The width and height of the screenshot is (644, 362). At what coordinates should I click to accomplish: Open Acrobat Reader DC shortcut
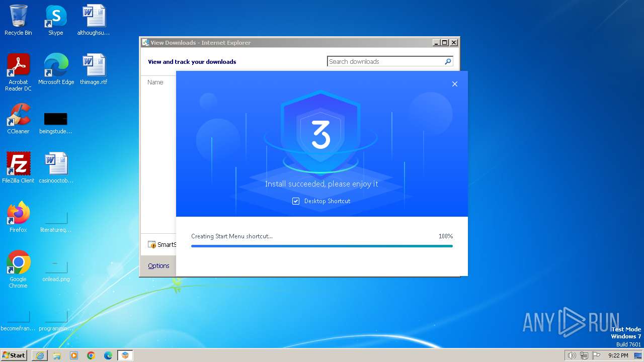coord(18,72)
